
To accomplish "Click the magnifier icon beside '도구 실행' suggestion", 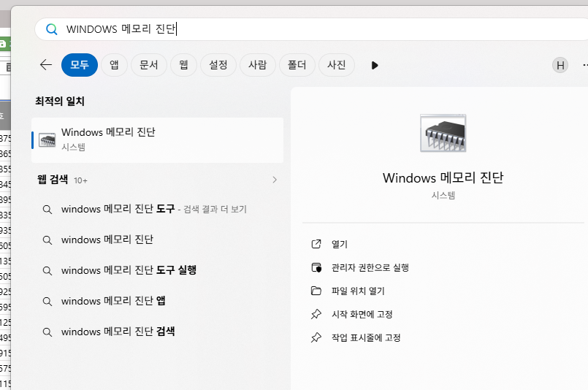I will click(47, 271).
